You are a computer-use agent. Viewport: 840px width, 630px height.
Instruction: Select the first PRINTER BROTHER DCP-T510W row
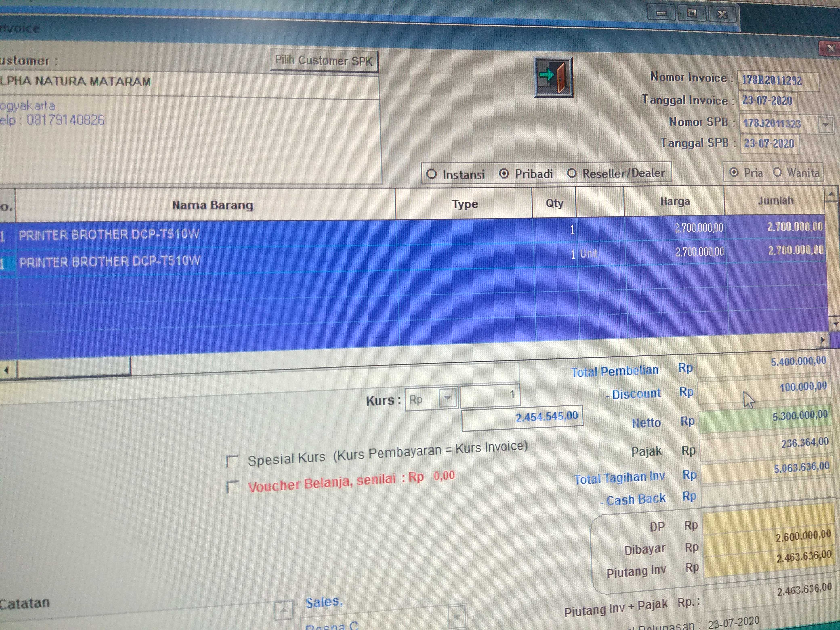tap(109, 234)
